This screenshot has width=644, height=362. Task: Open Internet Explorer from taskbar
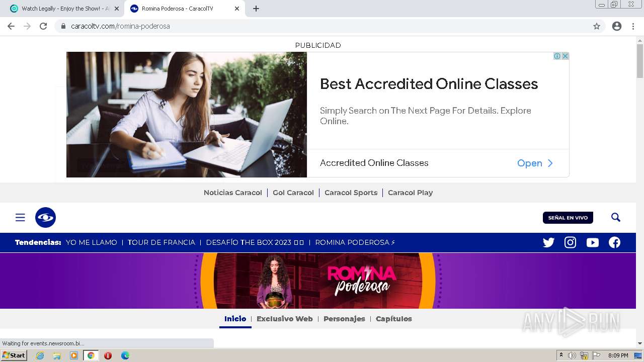pyautogui.click(x=40, y=355)
